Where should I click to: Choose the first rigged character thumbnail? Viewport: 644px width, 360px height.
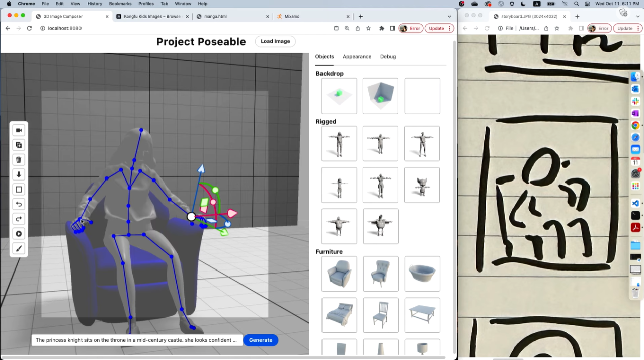[339, 143]
